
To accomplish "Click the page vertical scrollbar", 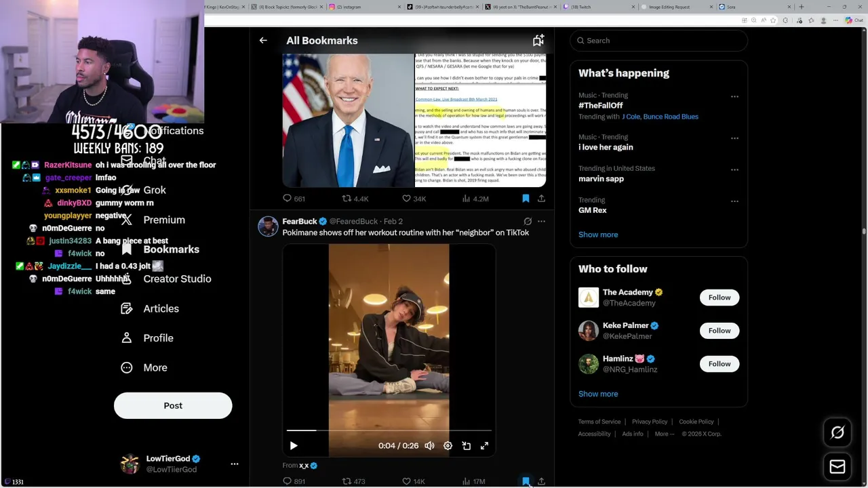I will click(x=864, y=230).
